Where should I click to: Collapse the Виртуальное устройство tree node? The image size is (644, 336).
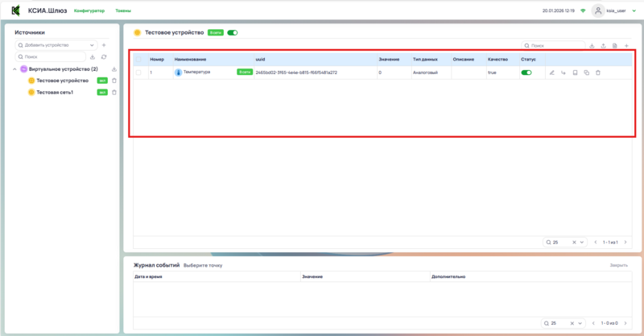(14, 69)
